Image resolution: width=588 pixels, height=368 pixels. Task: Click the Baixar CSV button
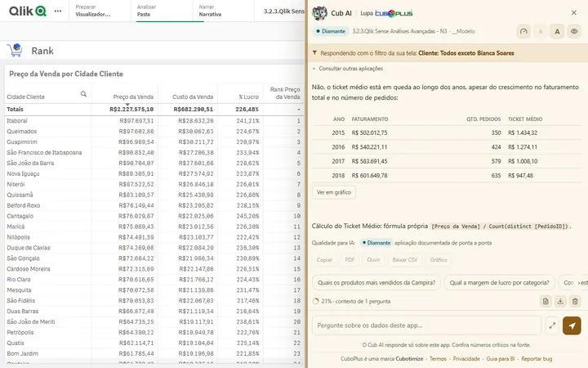[404, 260]
